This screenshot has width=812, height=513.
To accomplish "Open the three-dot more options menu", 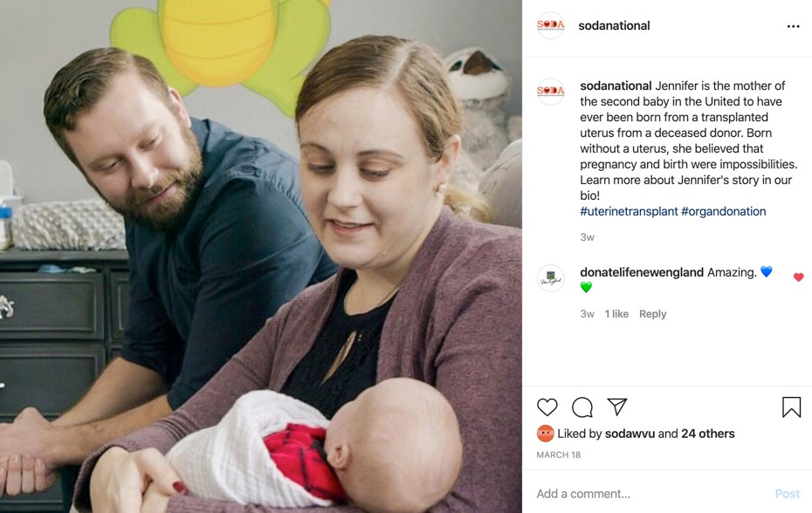I will [793, 26].
